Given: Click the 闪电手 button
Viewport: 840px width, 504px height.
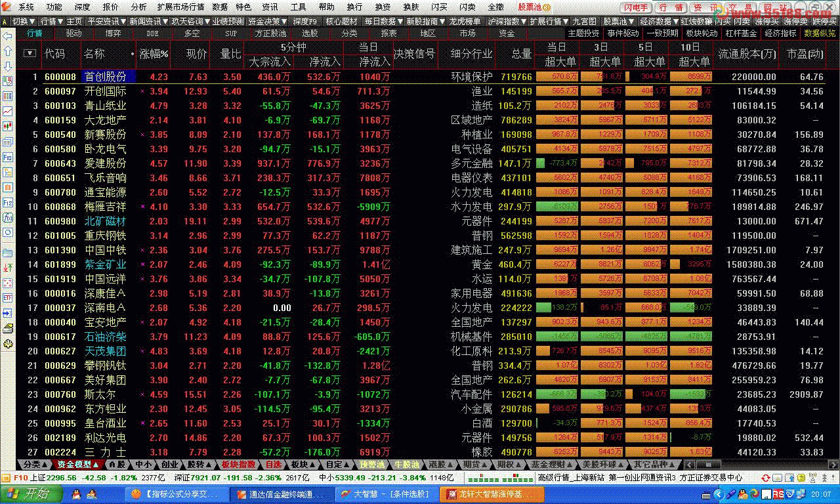Looking at the screenshot, I should click(x=637, y=7).
